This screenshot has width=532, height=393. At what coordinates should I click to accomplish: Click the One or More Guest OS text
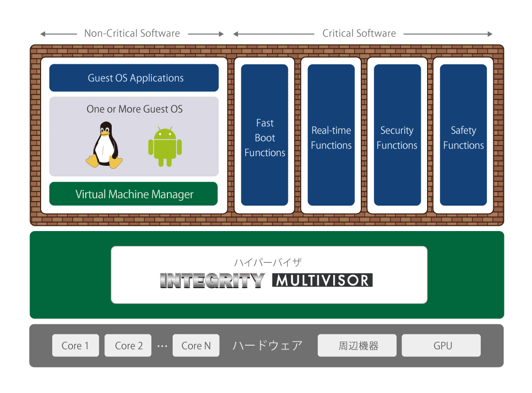pyautogui.click(x=135, y=109)
